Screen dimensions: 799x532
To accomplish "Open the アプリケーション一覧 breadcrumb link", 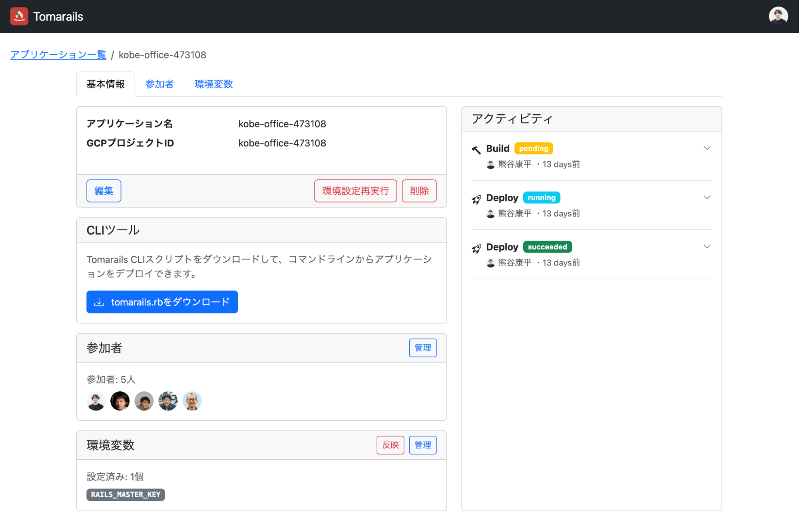I will (58, 55).
